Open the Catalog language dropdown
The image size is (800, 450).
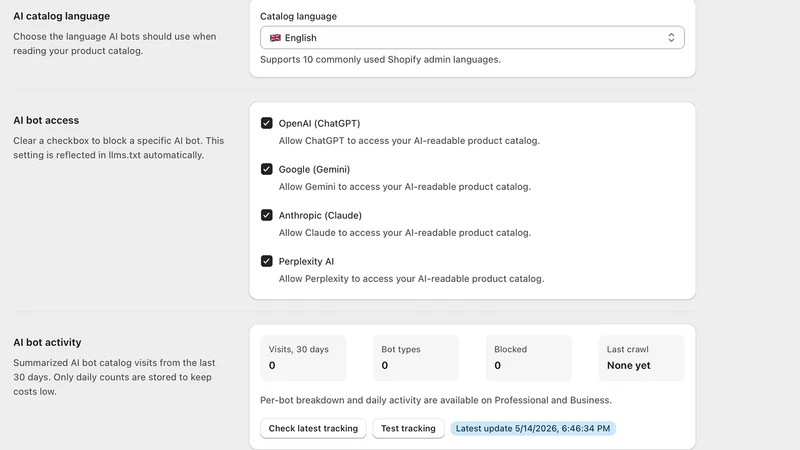[472, 38]
